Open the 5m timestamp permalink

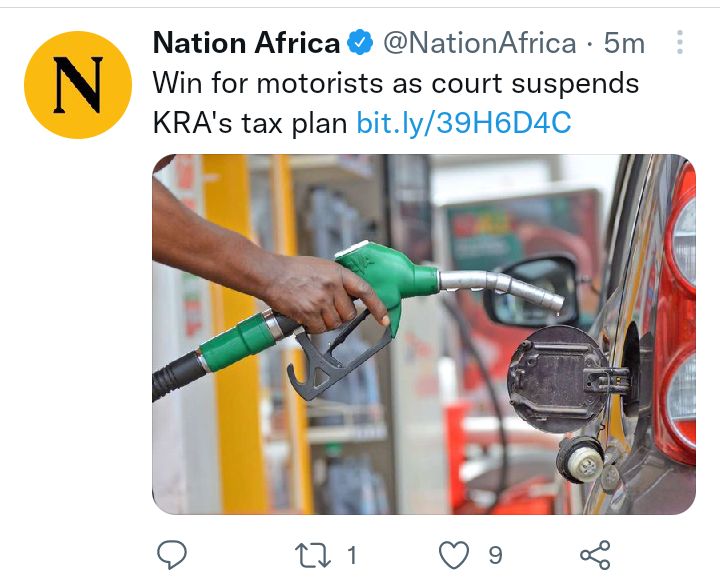[x=624, y=43]
